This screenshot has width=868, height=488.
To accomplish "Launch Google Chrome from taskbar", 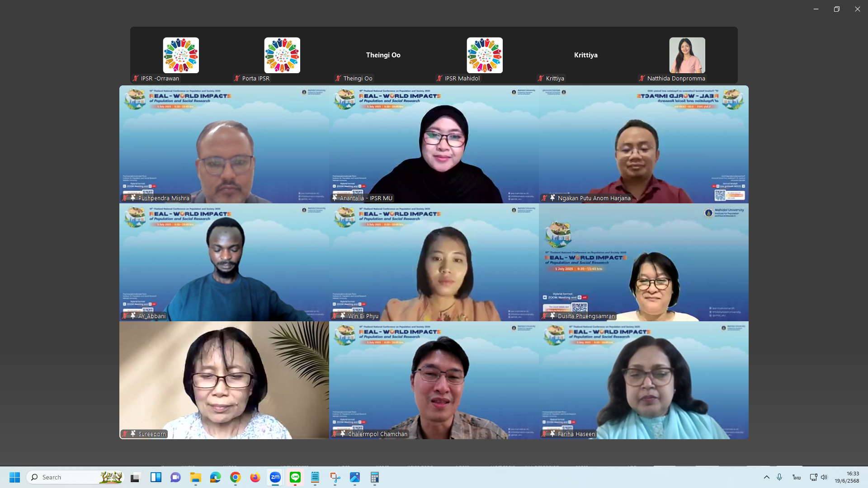I will (235, 477).
